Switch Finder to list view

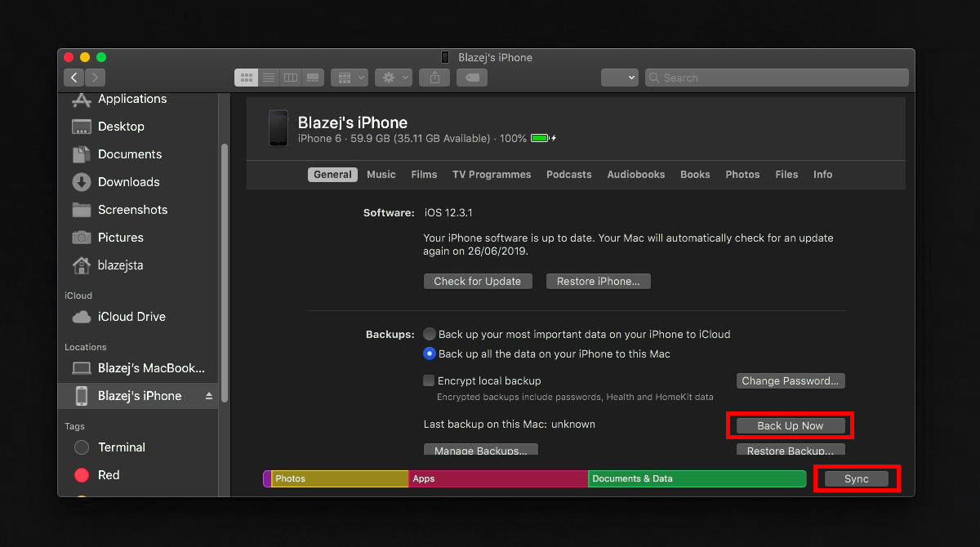pyautogui.click(x=269, y=78)
